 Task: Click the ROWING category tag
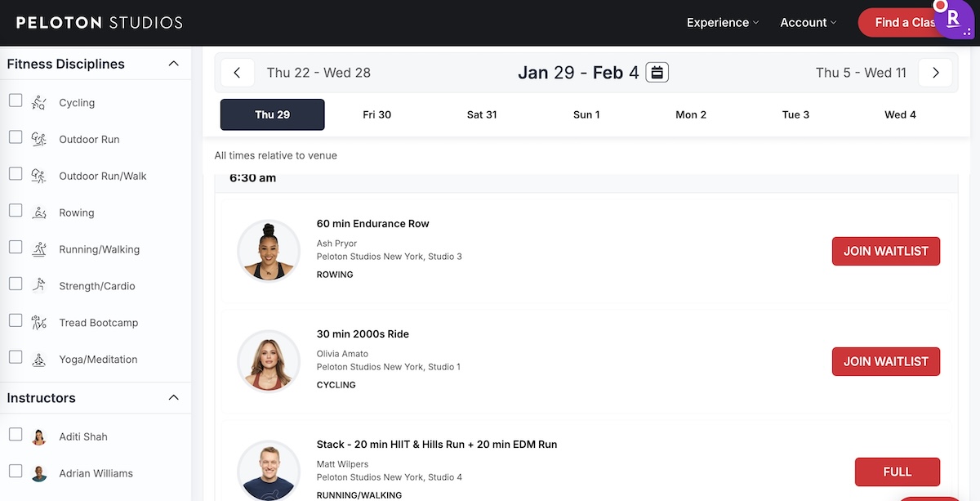pyautogui.click(x=335, y=275)
